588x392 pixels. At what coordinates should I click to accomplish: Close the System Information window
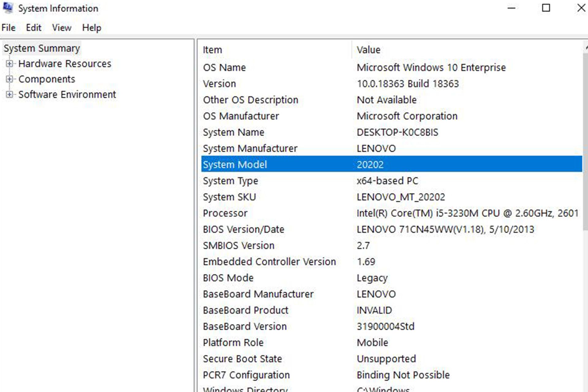[x=581, y=8]
